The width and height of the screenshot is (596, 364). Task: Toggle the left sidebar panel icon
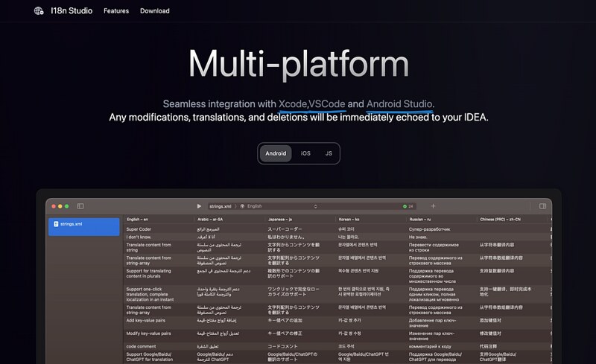80,206
